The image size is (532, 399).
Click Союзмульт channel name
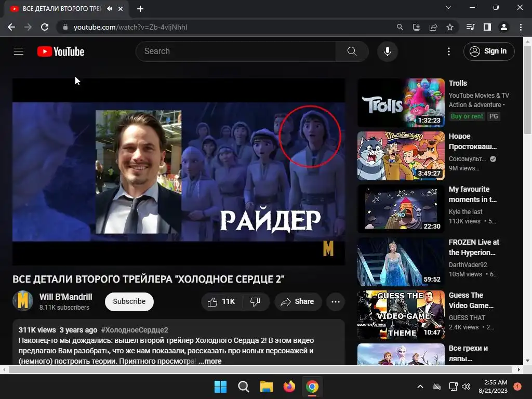[x=467, y=159]
